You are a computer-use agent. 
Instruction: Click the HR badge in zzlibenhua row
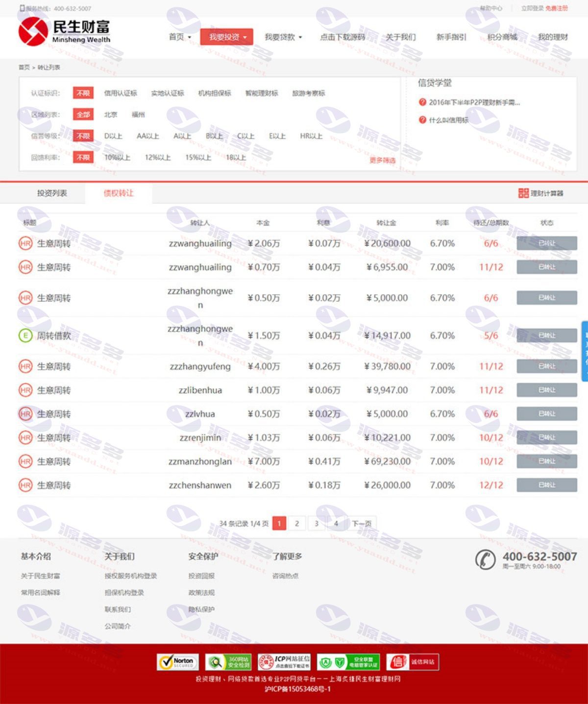tap(25, 390)
